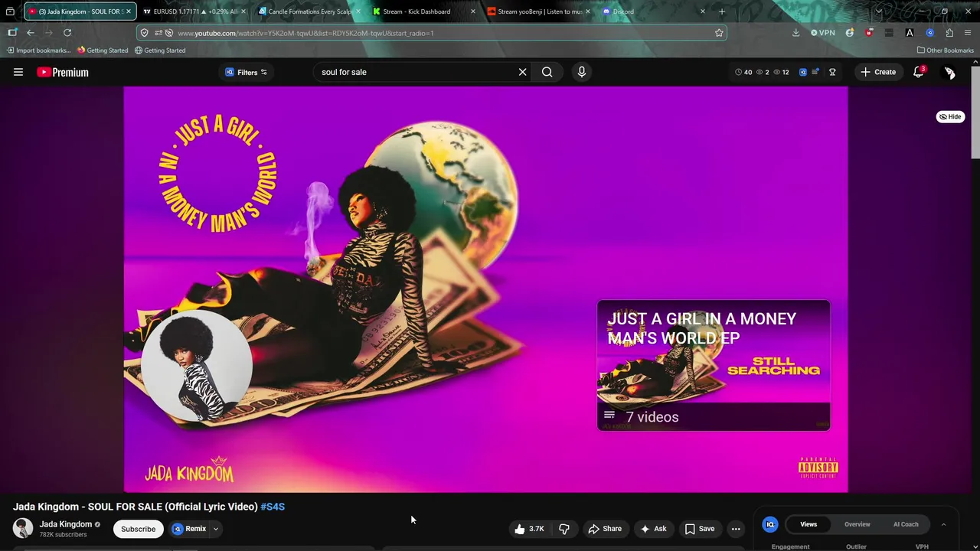Image resolution: width=980 pixels, height=551 pixels.
Task: Click the 40 clock stat in vidIQ bar
Action: 743,72
